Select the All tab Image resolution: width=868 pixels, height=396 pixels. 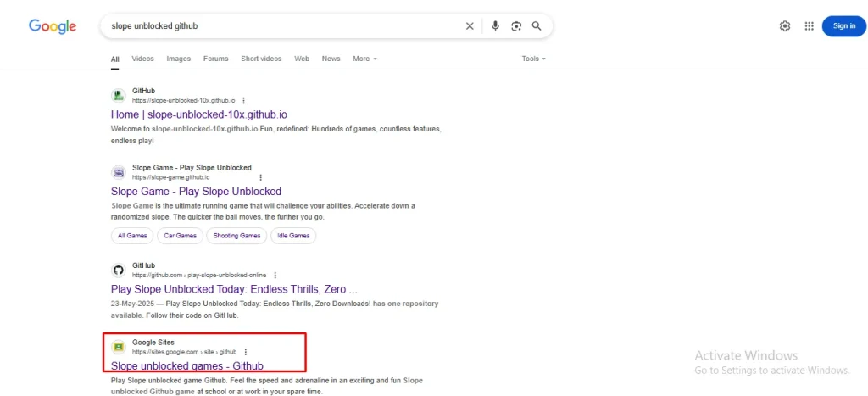click(x=114, y=59)
